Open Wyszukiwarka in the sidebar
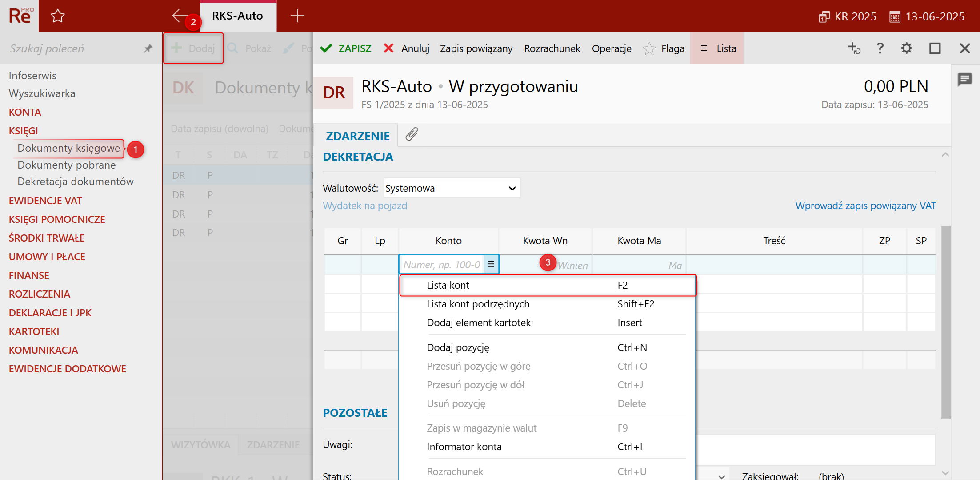 click(42, 93)
